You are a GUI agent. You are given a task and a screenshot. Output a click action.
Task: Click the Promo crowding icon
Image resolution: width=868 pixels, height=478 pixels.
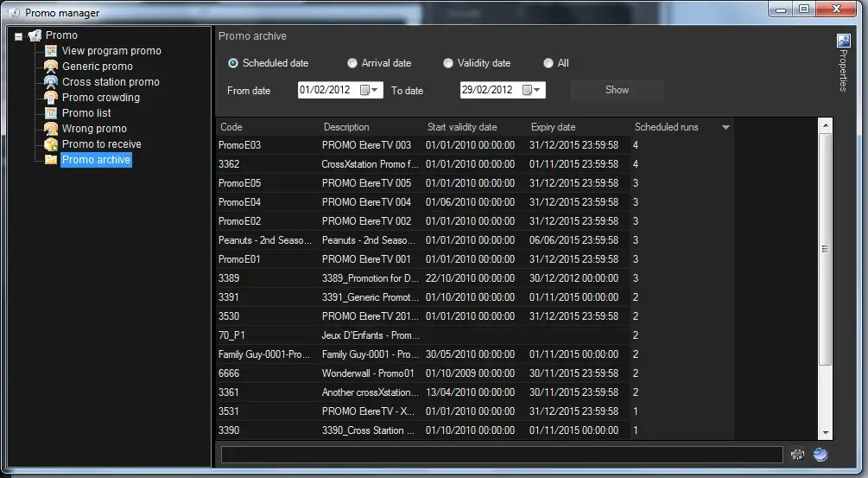pyautogui.click(x=52, y=98)
